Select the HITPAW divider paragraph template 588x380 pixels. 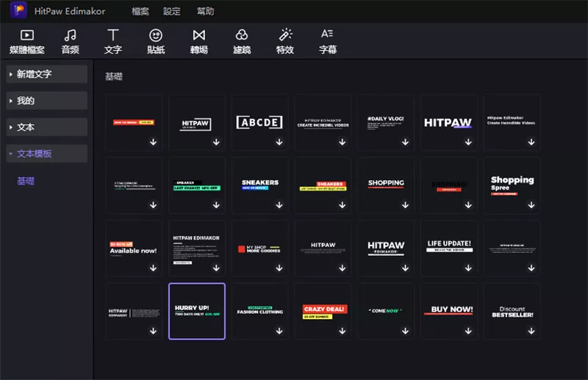[x=134, y=312]
